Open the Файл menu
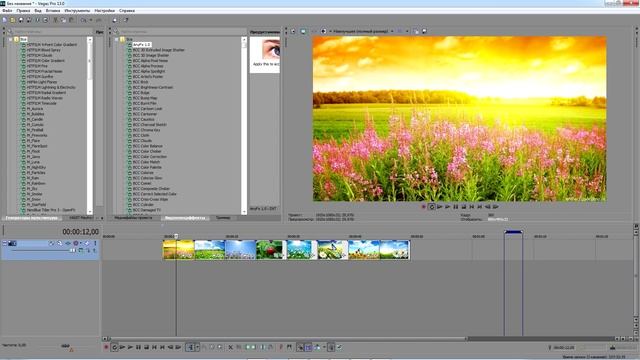This screenshot has width=640, height=360. 7,11
